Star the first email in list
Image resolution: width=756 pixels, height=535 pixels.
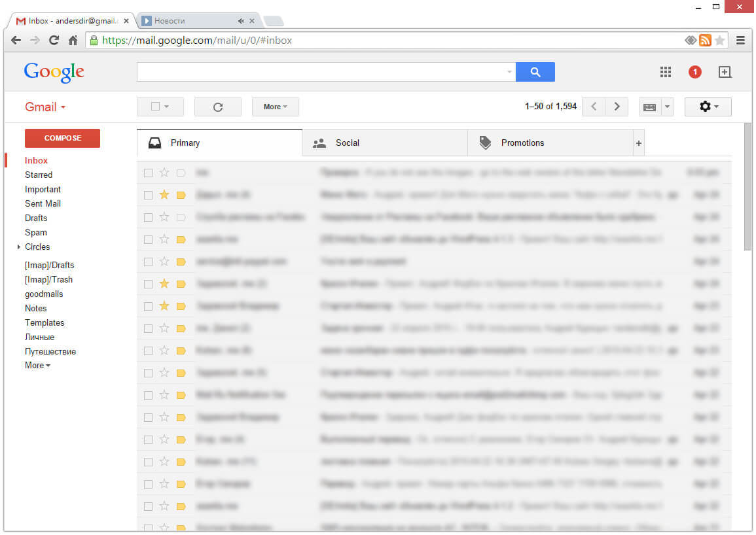[x=164, y=173]
